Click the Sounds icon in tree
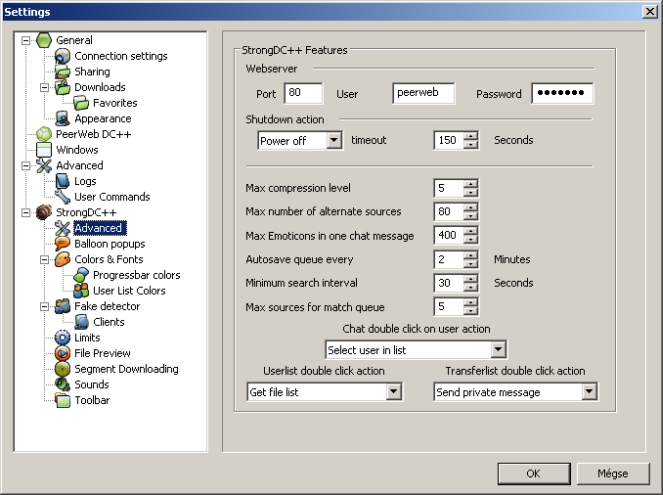This screenshot has height=495, width=663. pyautogui.click(x=63, y=385)
